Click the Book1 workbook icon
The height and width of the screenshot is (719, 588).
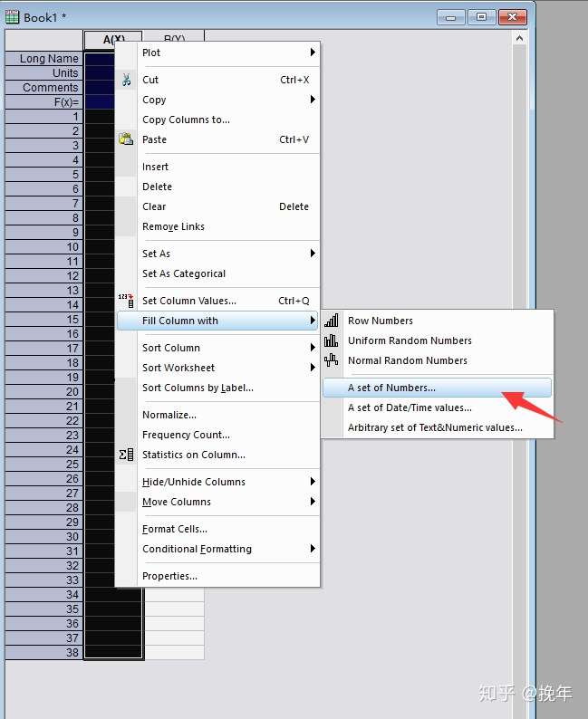(x=12, y=17)
